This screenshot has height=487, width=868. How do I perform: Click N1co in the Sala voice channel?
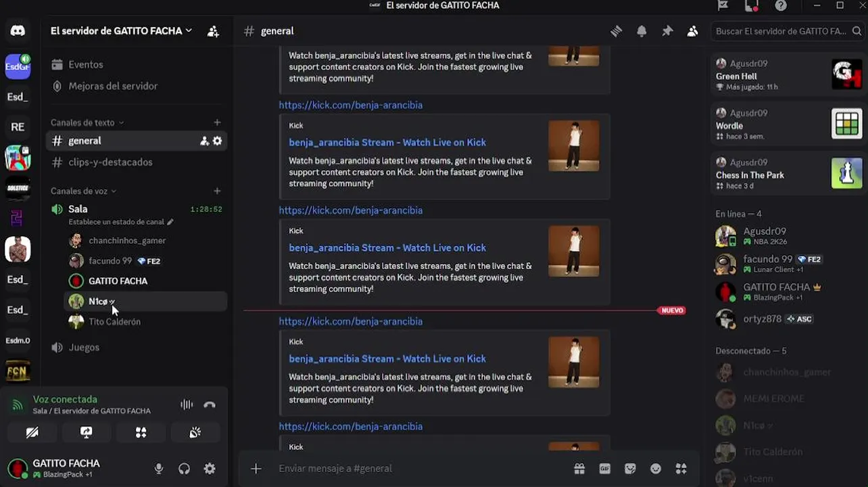(145, 302)
